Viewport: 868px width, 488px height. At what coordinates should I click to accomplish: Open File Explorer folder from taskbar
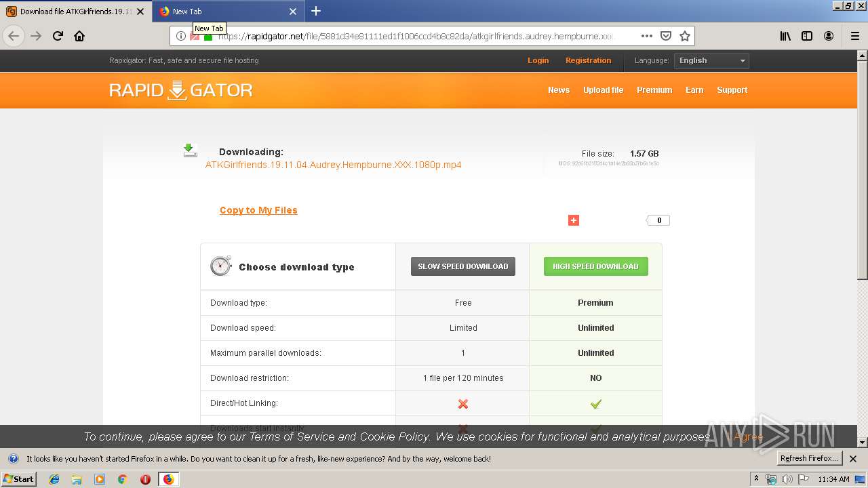(x=77, y=479)
